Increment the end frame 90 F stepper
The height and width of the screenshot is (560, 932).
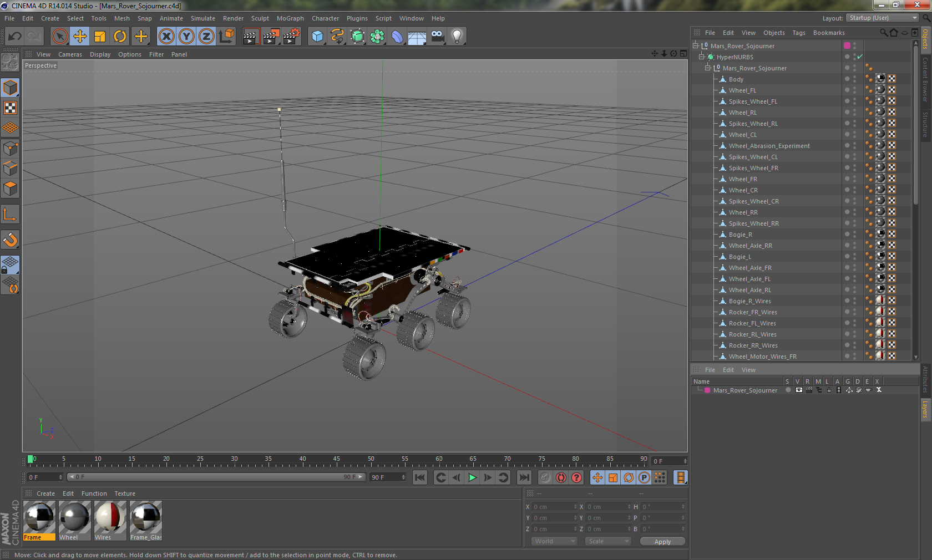403,475
